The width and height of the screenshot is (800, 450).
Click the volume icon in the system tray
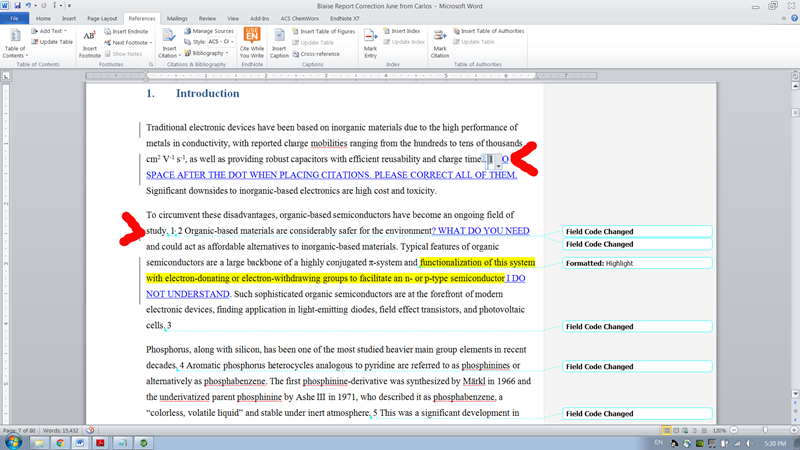point(748,443)
